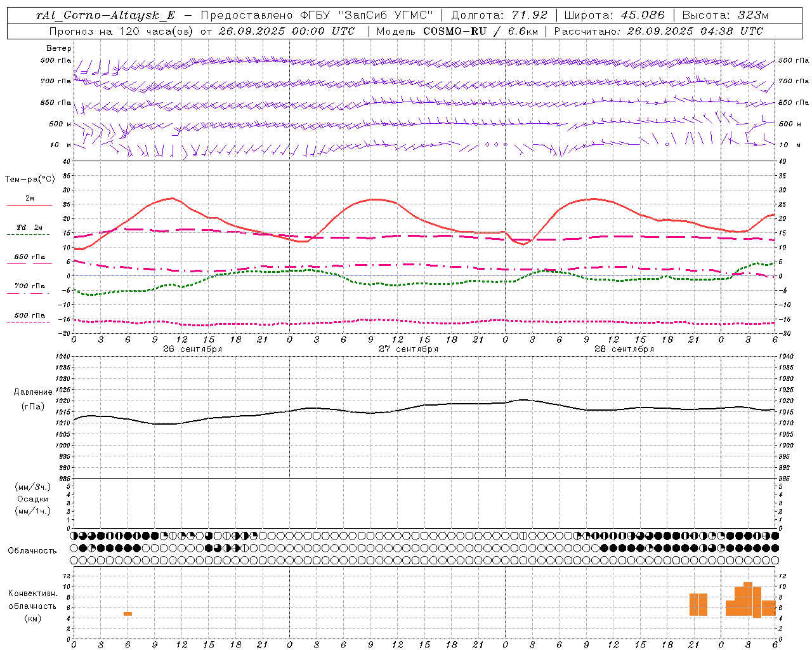Click the Модель COSMO-RU / 6.6км label

click(x=457, y=31)
